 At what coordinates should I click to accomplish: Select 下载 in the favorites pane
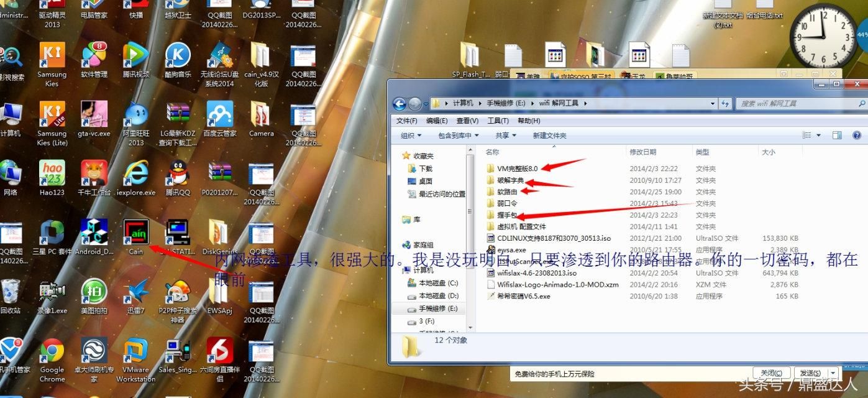click(x=426, y=168)
